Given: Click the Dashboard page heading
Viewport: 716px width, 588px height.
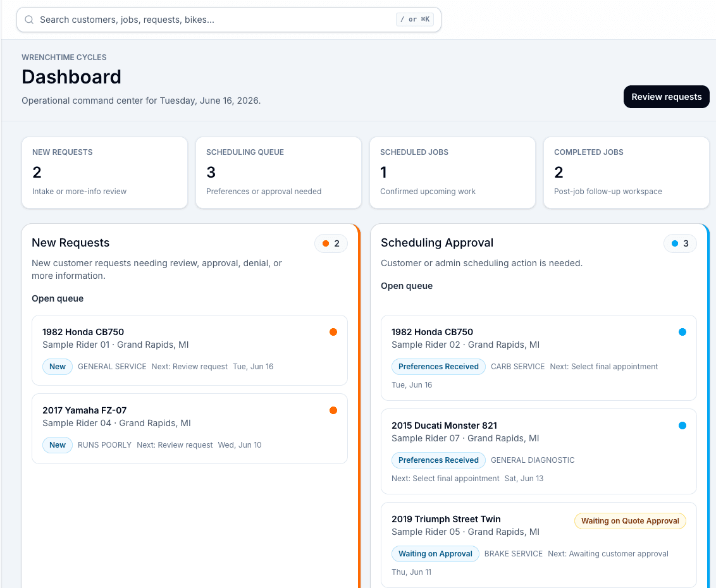Looking at the screenshot, I should pyautogui.click(x=71, y=77).
